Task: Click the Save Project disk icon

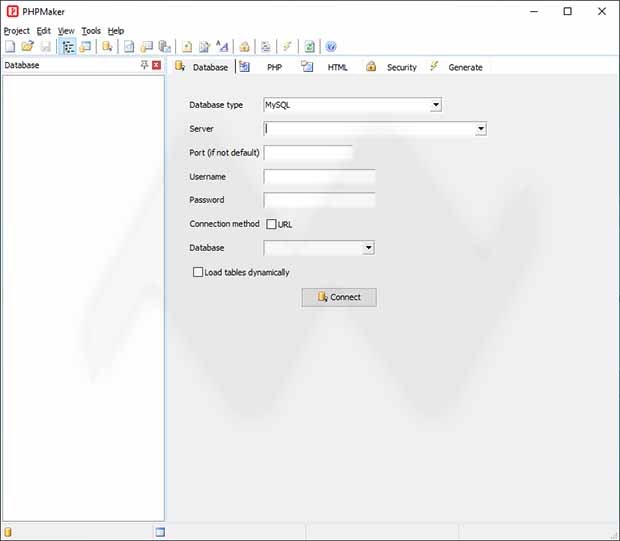Action: [x=46, y=47]
